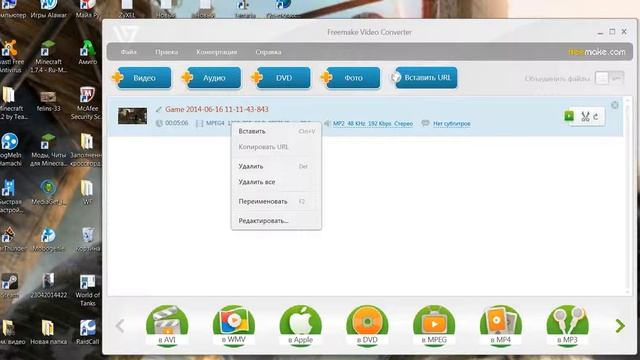Open the Конвертация menu

(x=216, y=52)
